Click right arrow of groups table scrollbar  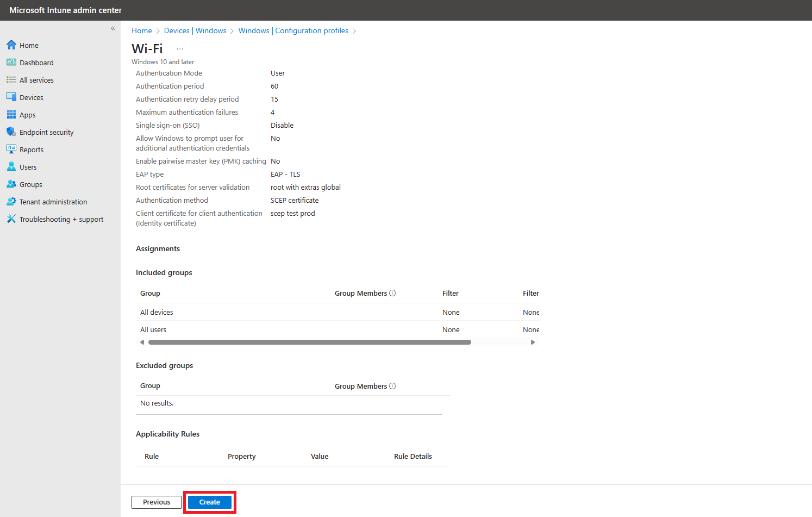(533, 342)
